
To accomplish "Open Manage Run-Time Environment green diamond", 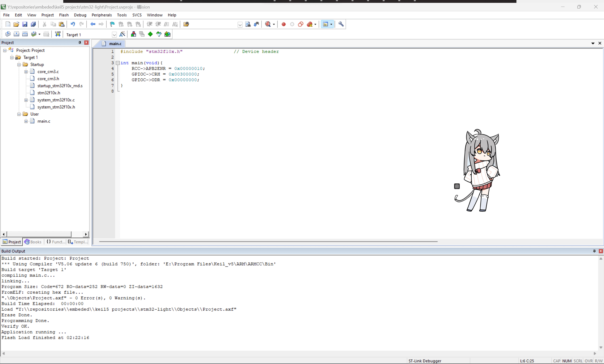I will point(150,34).
